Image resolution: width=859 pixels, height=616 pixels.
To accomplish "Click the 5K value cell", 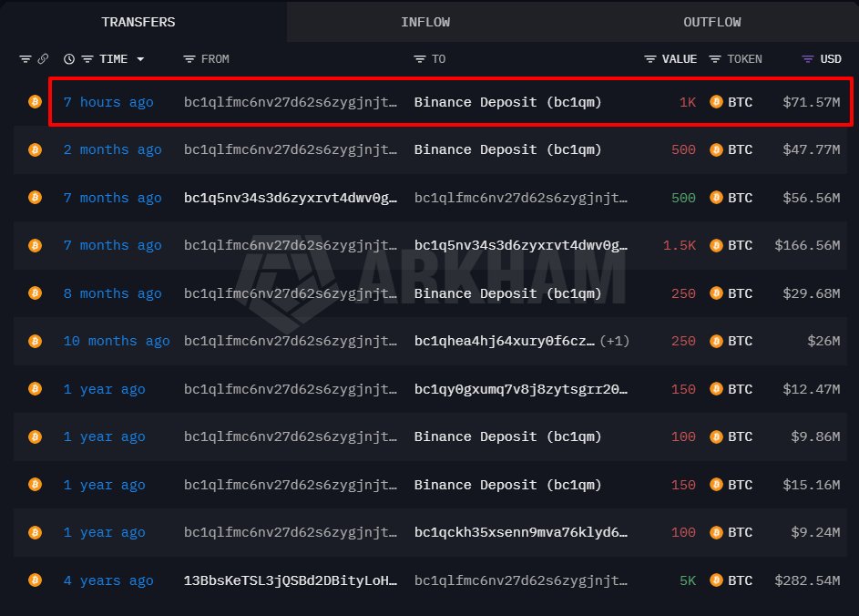I will click(x=688, y=580).
